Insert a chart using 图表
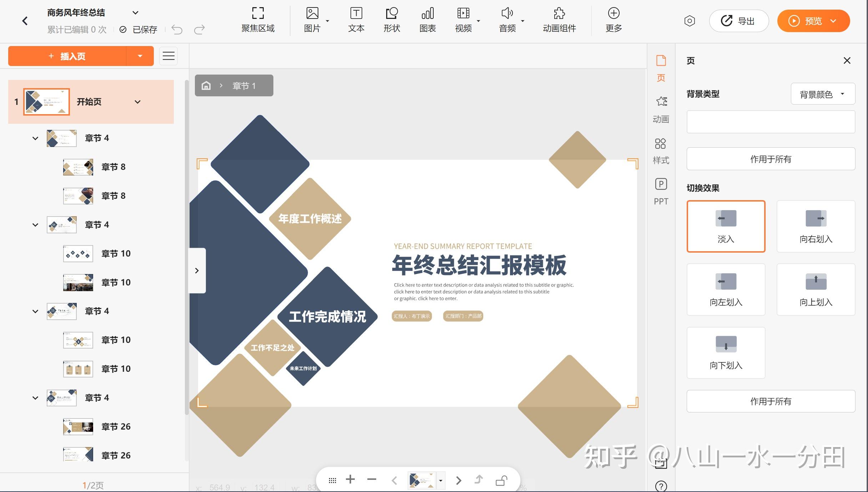868x492 pixels. 428,20
